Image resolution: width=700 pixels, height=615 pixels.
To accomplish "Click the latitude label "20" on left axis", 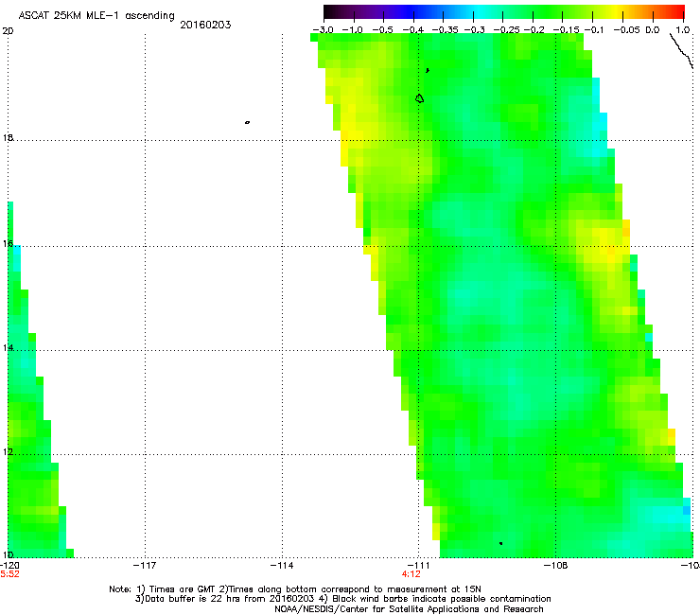I will (x=8, y=31).
